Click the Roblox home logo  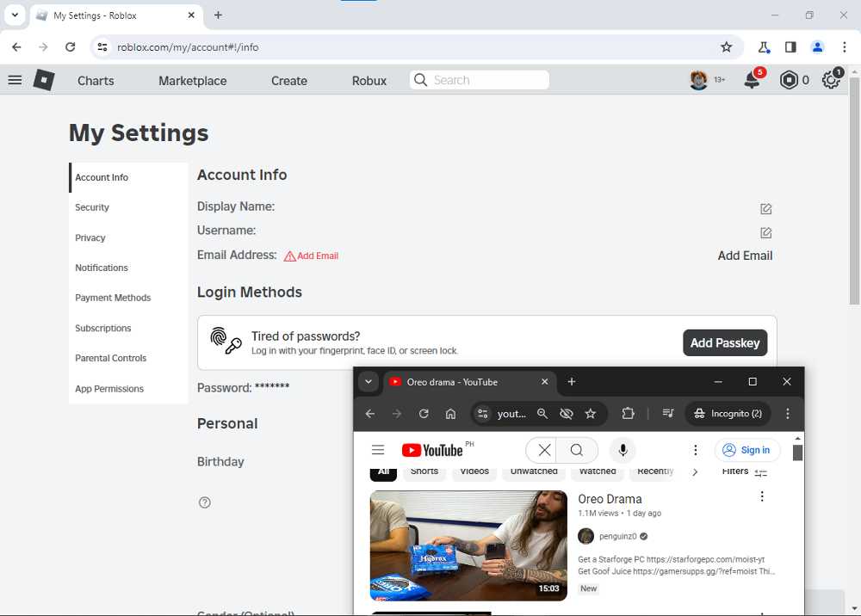[44, 80]
